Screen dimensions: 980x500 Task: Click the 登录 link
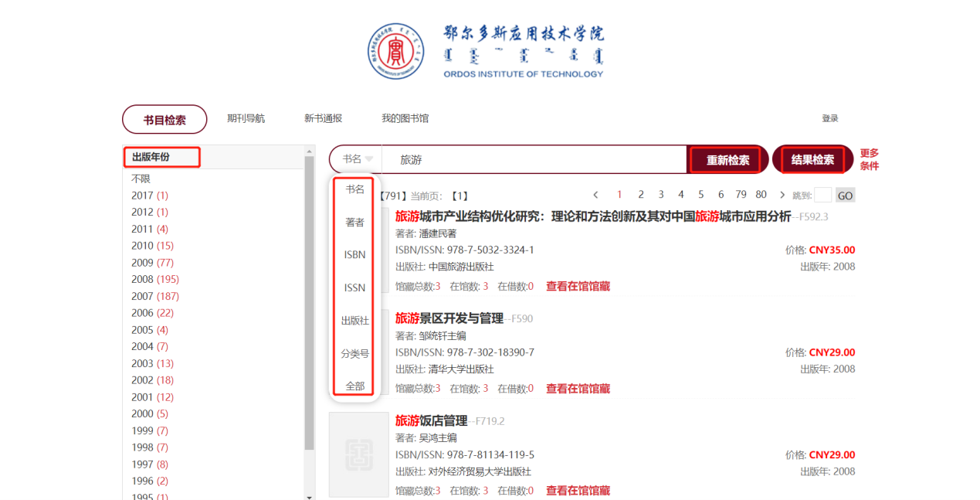point(829,118)
